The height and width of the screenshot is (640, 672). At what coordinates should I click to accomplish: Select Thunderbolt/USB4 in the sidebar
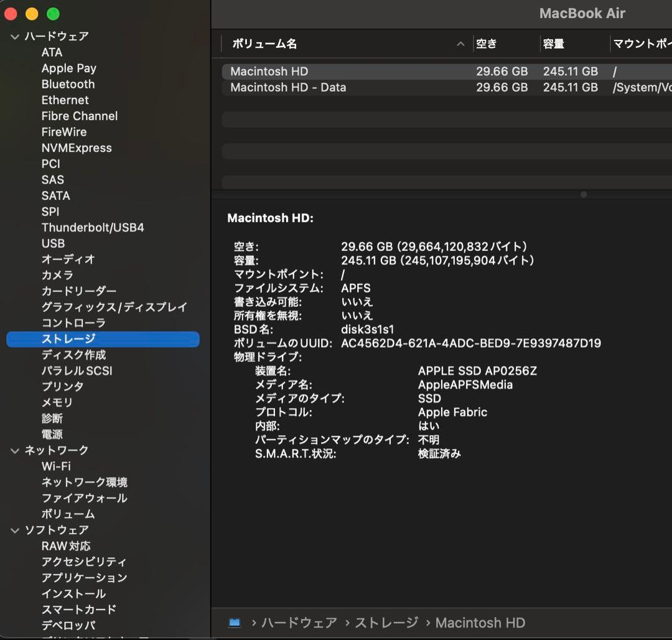[93, 227]
